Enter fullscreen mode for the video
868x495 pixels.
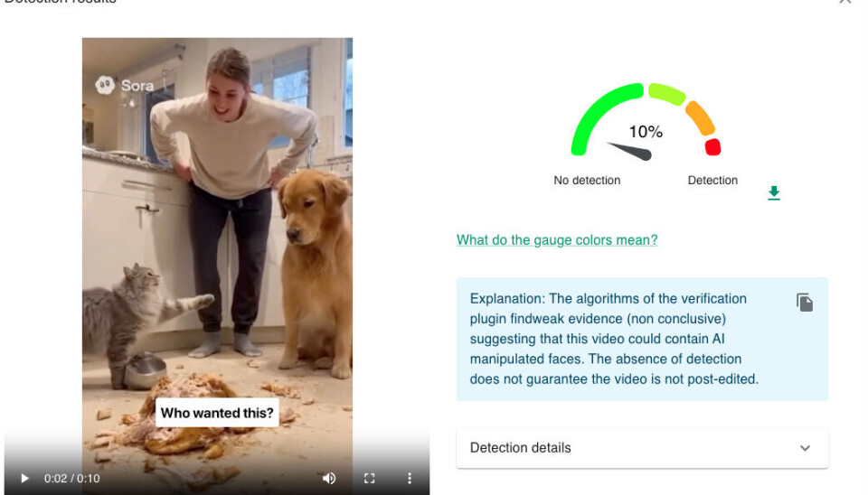click(x=369, y=478)
